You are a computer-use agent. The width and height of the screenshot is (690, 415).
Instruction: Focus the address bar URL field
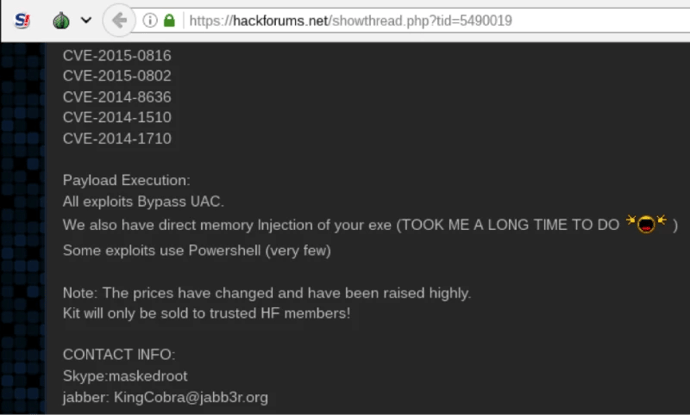pyautogui.click(x=400, y=20)
